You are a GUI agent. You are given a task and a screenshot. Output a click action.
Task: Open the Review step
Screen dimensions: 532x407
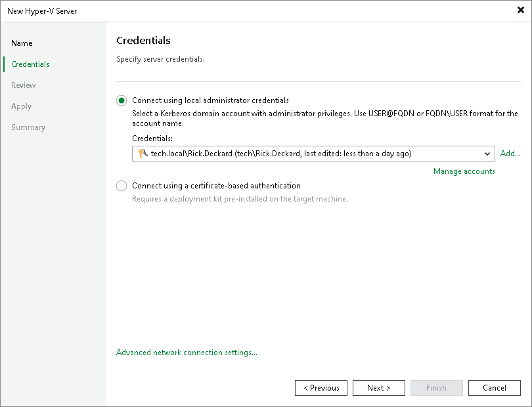pos(24,85)
